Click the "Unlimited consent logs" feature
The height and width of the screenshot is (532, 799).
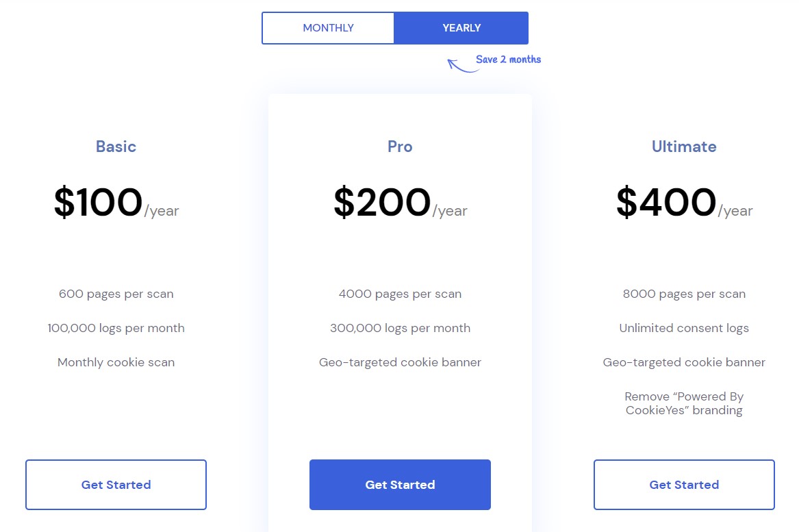(x=684, y=328)
